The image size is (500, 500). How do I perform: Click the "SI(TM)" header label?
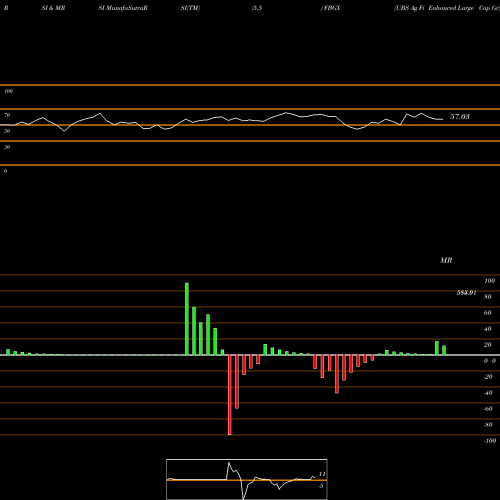coord(190,8)
